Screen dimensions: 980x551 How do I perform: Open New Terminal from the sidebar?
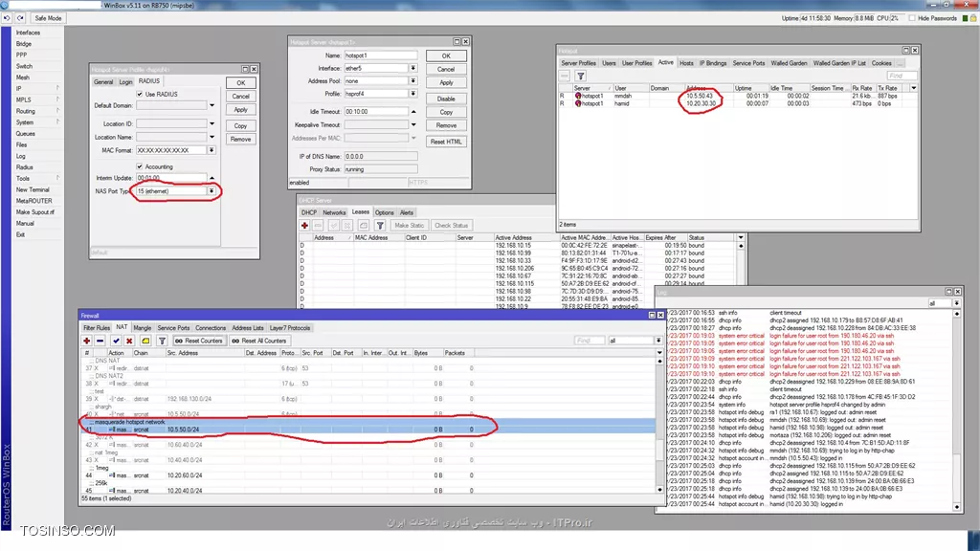(x=33, y=189)
